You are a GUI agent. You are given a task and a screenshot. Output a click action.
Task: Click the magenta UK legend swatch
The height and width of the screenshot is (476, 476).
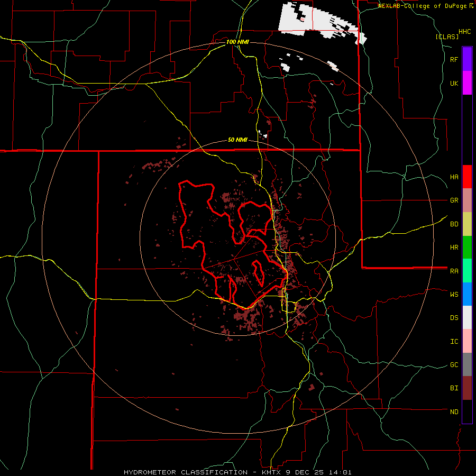tap(467, 83)
